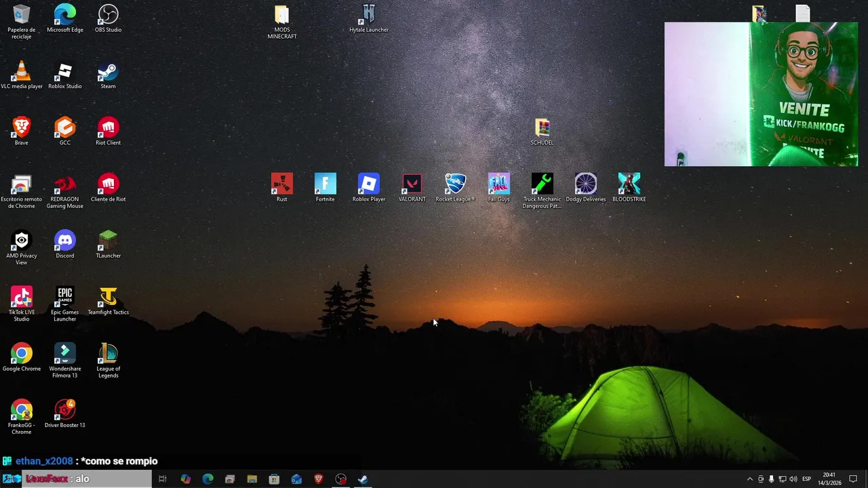868x488 pixels.
Task: Open Task View on the taskbar
Action: coord(163,479)
